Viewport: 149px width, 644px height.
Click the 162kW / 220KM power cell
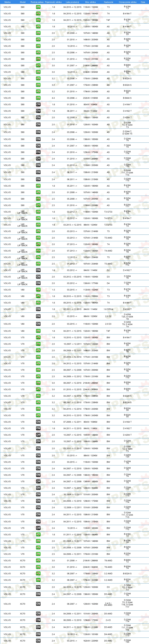pyautogui.click(x=91, y=641)
